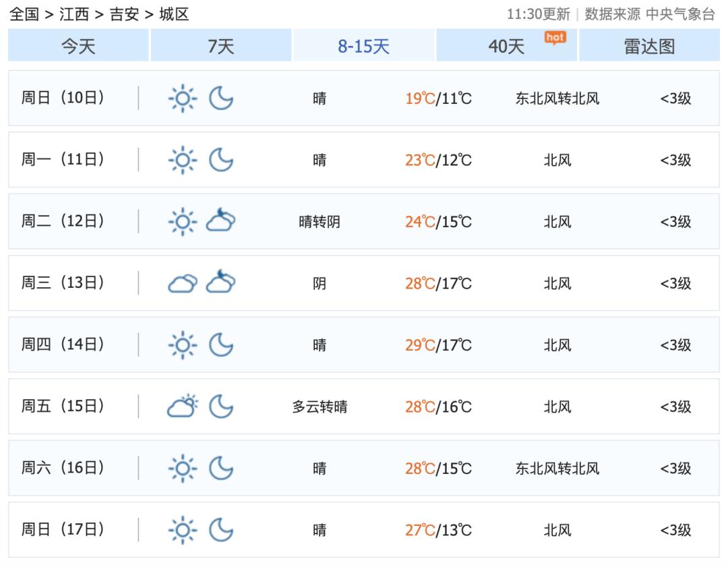Select the 8-15天 tab
Screen dimensions: 728x567
pos(364,47)
